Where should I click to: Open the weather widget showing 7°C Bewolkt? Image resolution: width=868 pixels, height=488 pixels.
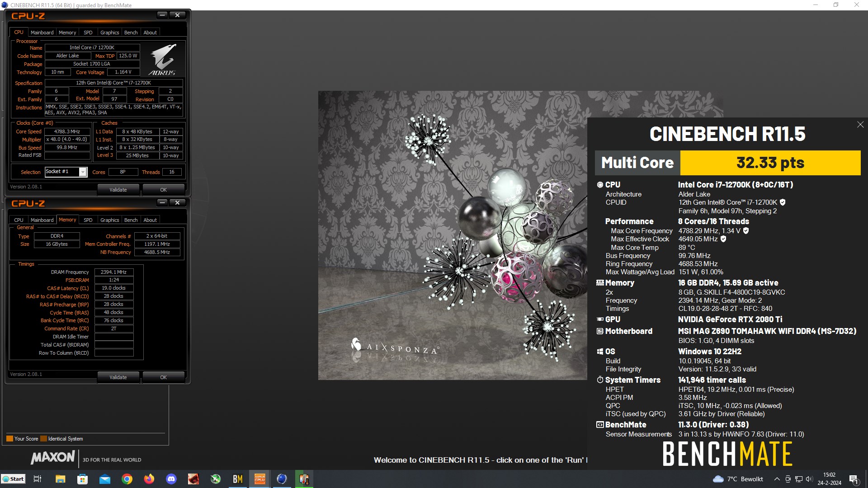tap(738, 479)
